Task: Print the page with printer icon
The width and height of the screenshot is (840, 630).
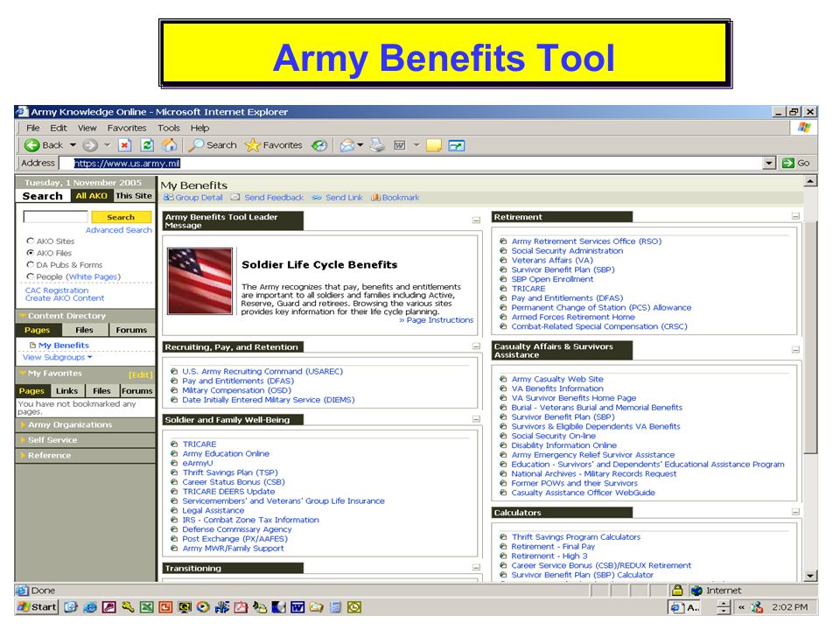Action: (x=378, y=145)
